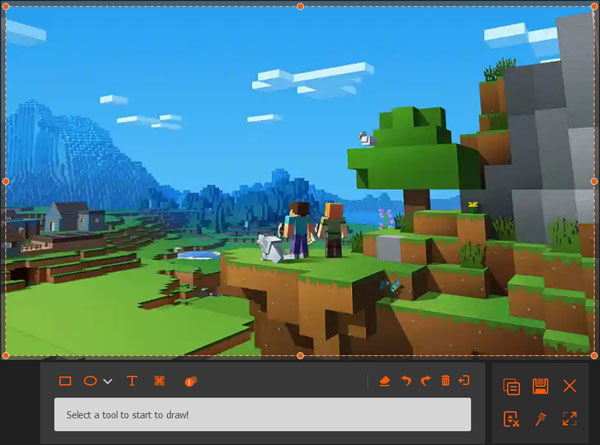Delete all annotations with trash icon
600x445 pixels.
[445, 381]
